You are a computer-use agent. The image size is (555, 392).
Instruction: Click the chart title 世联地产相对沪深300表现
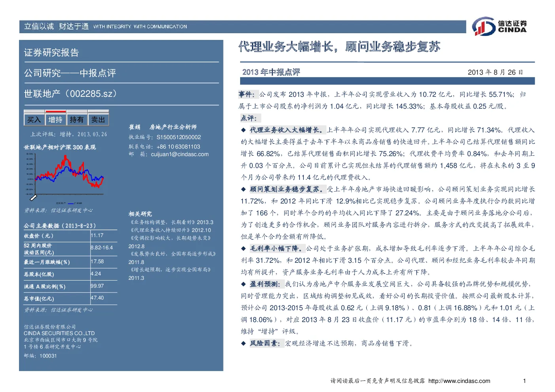pyautogui.click(x=60, y=147)
